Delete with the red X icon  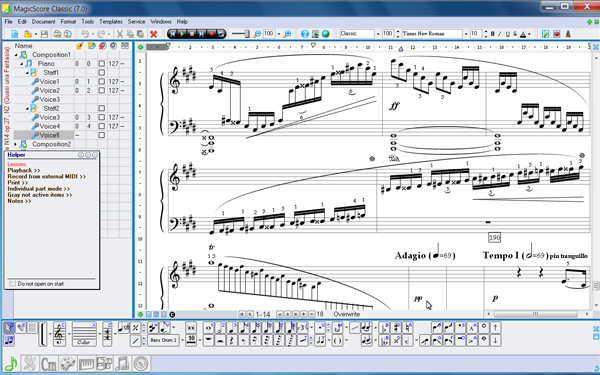(x=153, y=34)
